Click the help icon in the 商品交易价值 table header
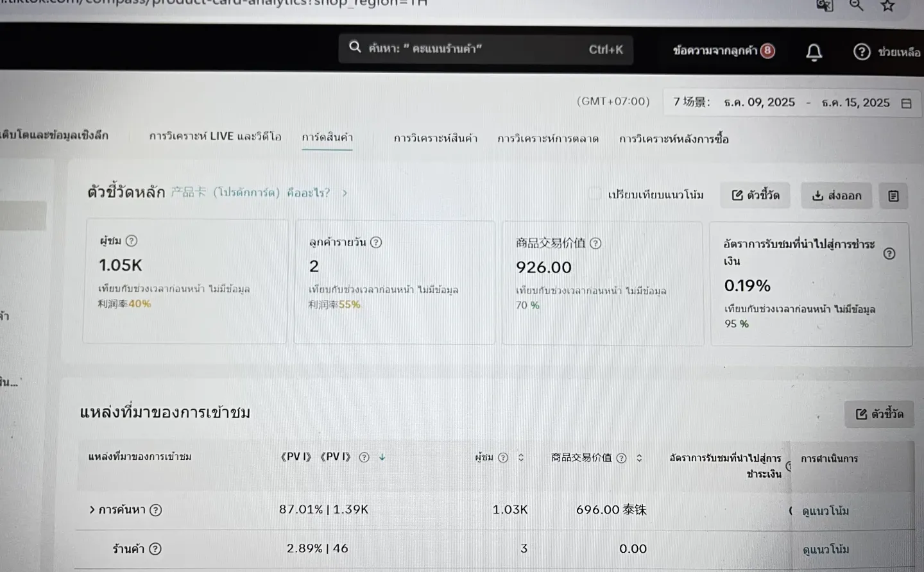 621,458
